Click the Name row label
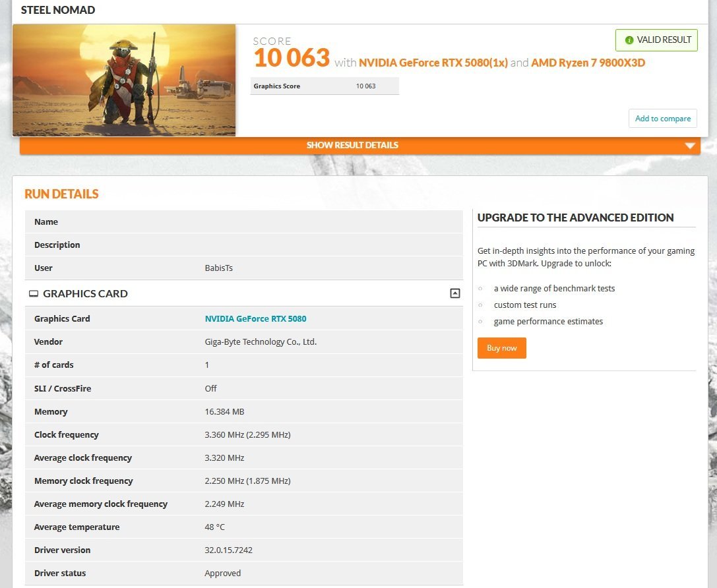Screen dimensions: 717x588 46,221
